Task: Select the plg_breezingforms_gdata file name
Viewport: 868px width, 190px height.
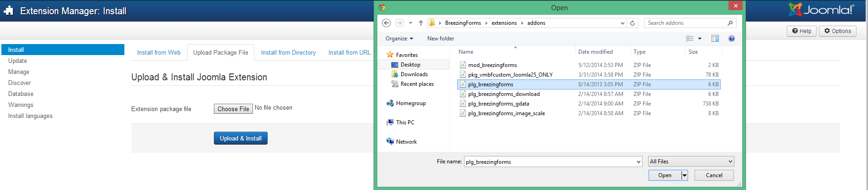Action: [x=498, y=104]
